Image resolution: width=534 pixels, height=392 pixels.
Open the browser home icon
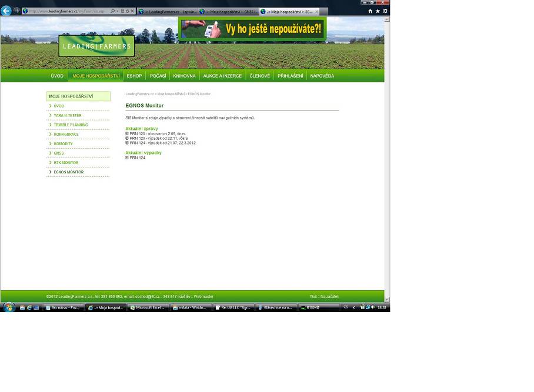point(370,11)
